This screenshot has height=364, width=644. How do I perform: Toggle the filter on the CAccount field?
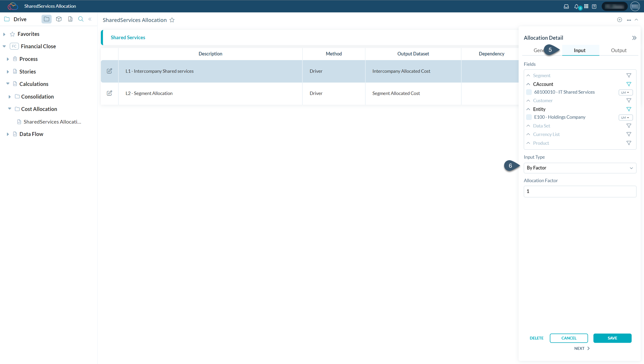pos(628,84)
